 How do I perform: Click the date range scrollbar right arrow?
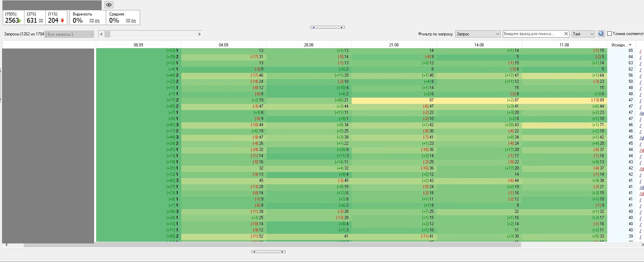pos(199,34)
